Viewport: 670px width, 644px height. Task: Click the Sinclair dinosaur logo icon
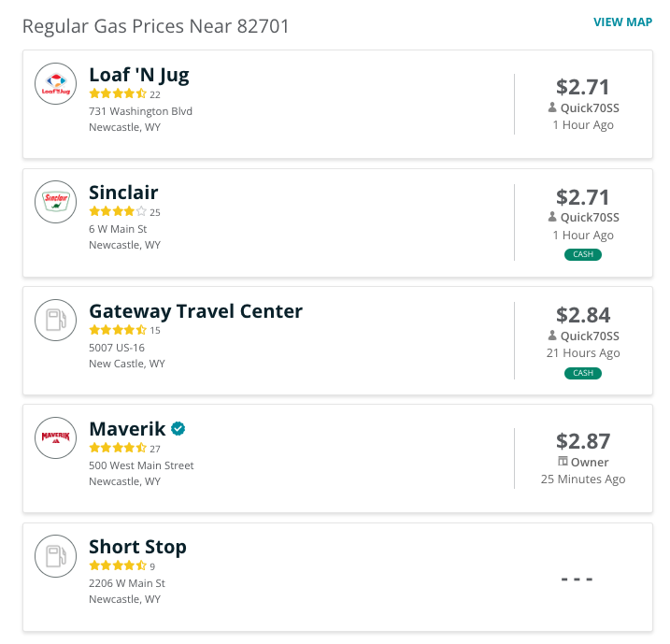[x=55, y=202]
